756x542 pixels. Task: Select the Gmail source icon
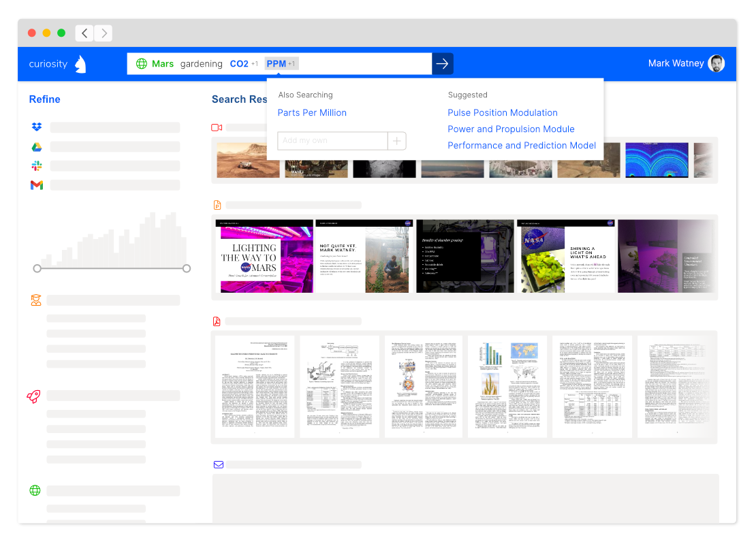pos(37,185)
